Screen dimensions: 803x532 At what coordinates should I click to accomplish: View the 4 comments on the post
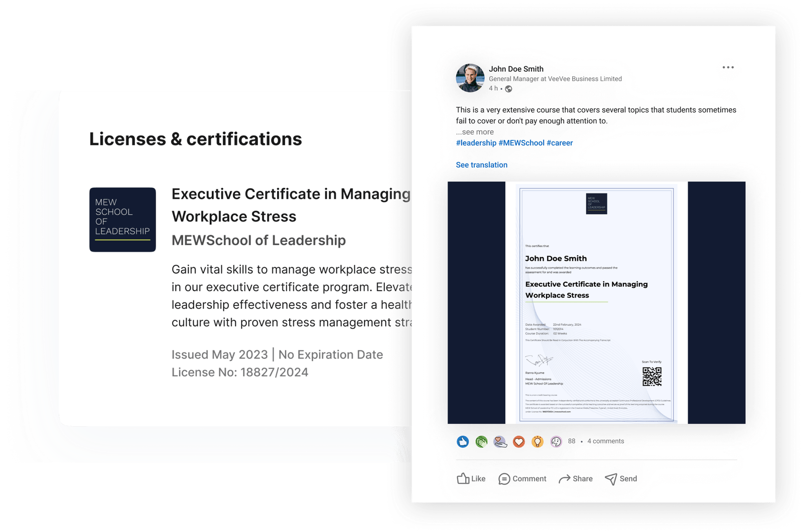point(606,441)
